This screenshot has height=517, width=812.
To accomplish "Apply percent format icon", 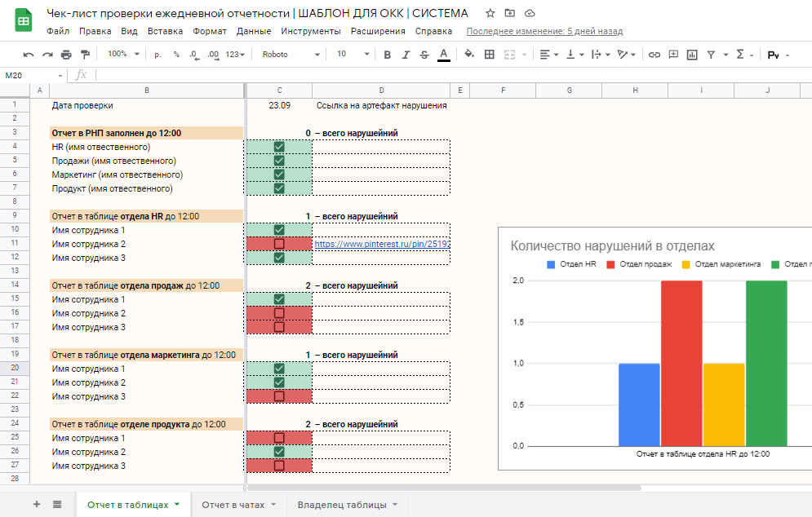I will pyautogui.click(x=176, y=55).
